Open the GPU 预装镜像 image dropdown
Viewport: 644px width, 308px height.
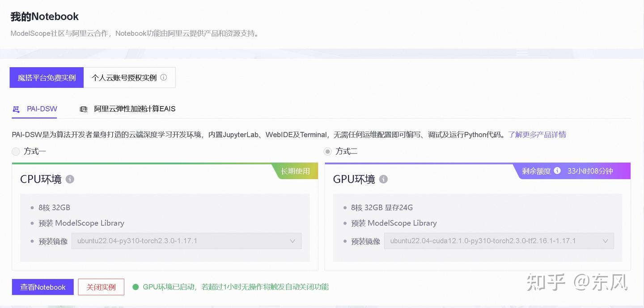pos(606,241)
